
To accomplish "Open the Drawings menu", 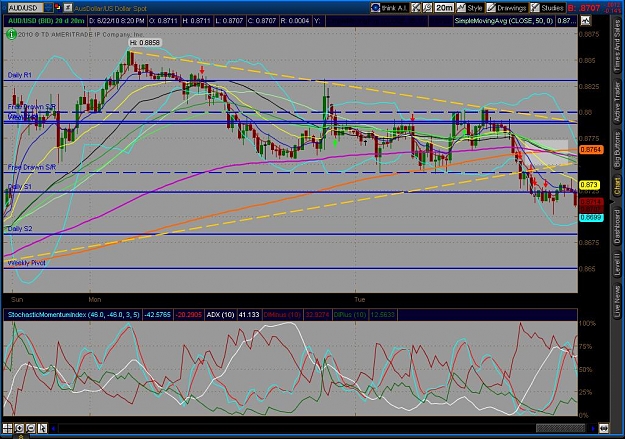I will (x=507, y=8).
